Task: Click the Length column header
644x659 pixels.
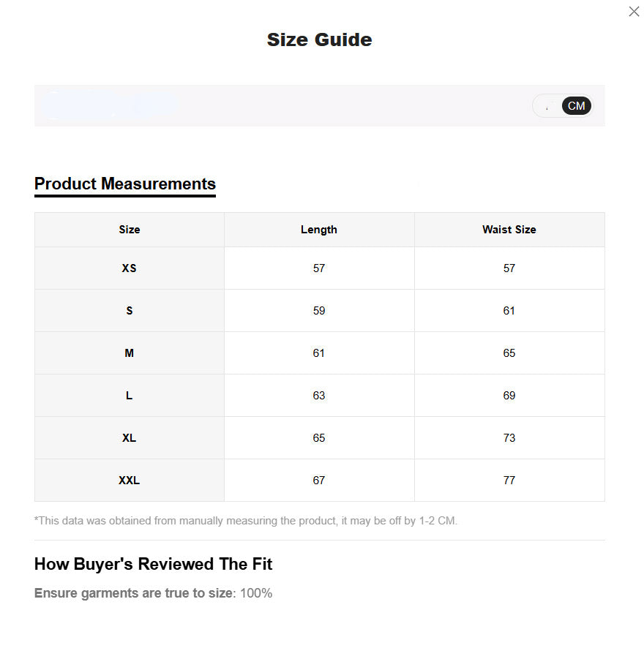Action: 319,230
